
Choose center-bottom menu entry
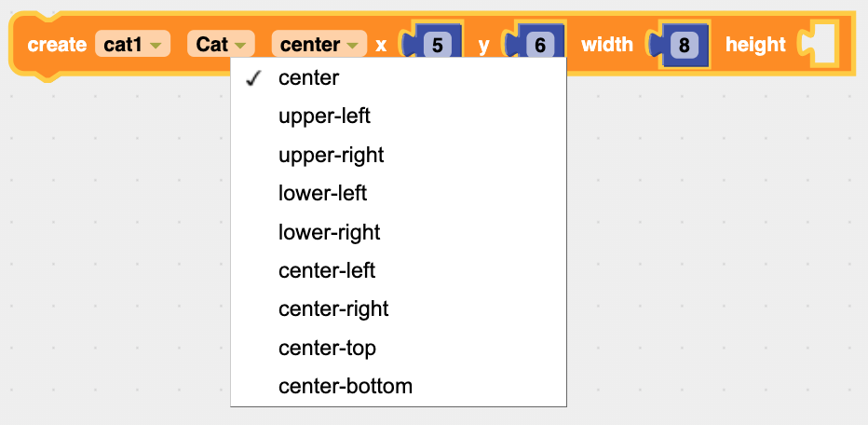pyautogui.click(x=398, y=386)
